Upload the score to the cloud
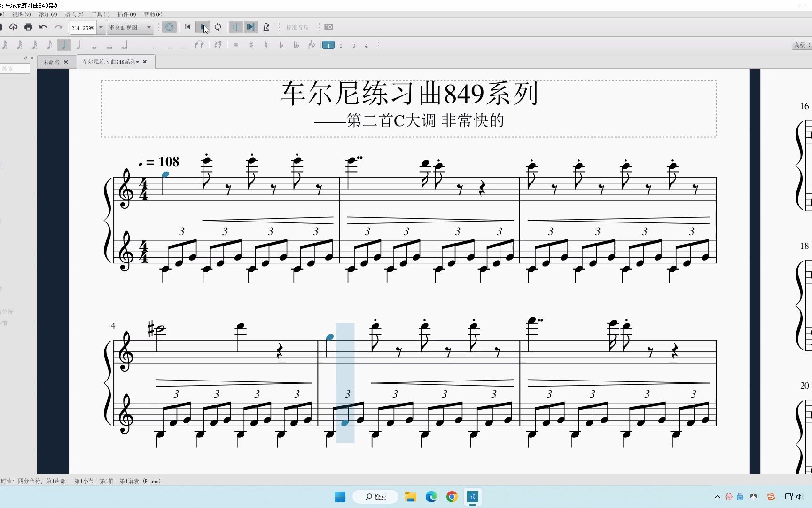This screenshot has width=812, height=508. pyautogui.click(x=13, y=27)
